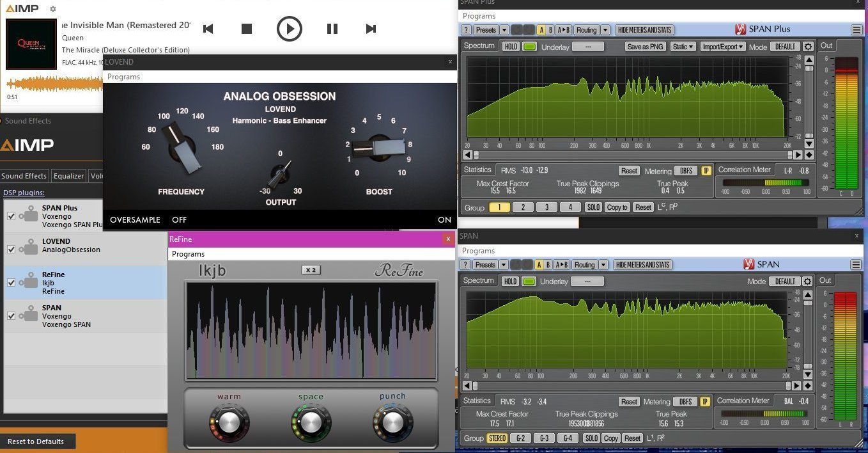Toggle LOVEND oversample OFF switch
This screenshot has height=453, width=868.
pyautogui.click(x=179, y=219)
